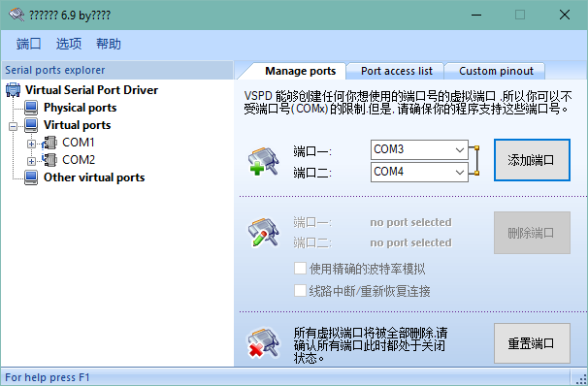Viewport: 588px width, 386px height.
Task: Click the first 'no port selected' text
Action: click(x=410, y=222)
